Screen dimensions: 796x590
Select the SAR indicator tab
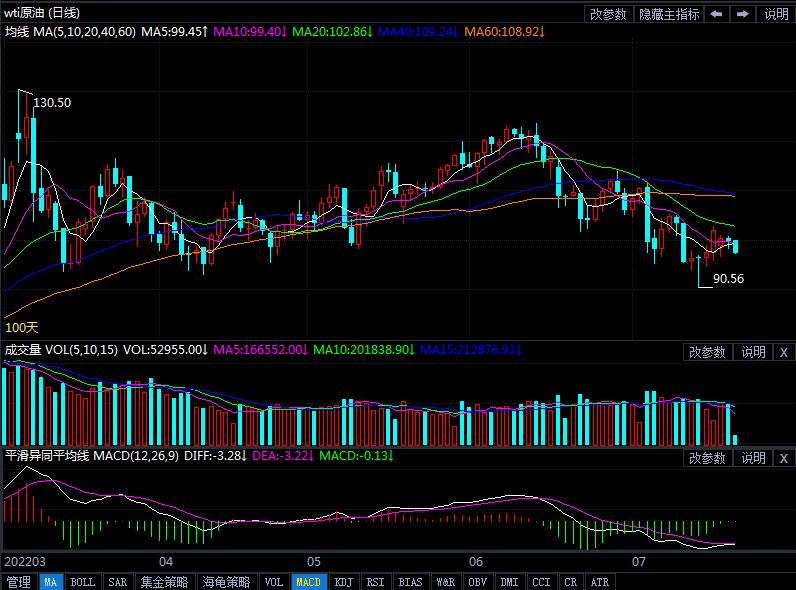point(117,582)
